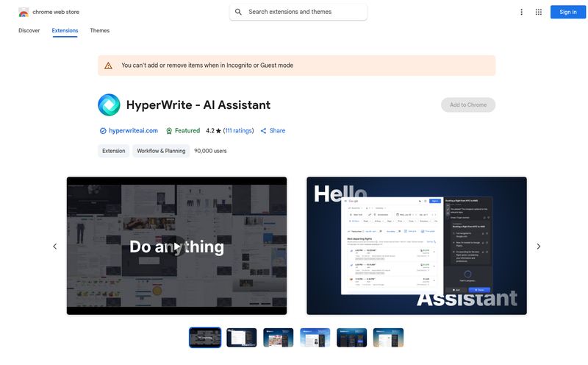Click the 'HyperWrite - AI Assistant' title
Screen dimensions: 588x365
coord(198,104)
